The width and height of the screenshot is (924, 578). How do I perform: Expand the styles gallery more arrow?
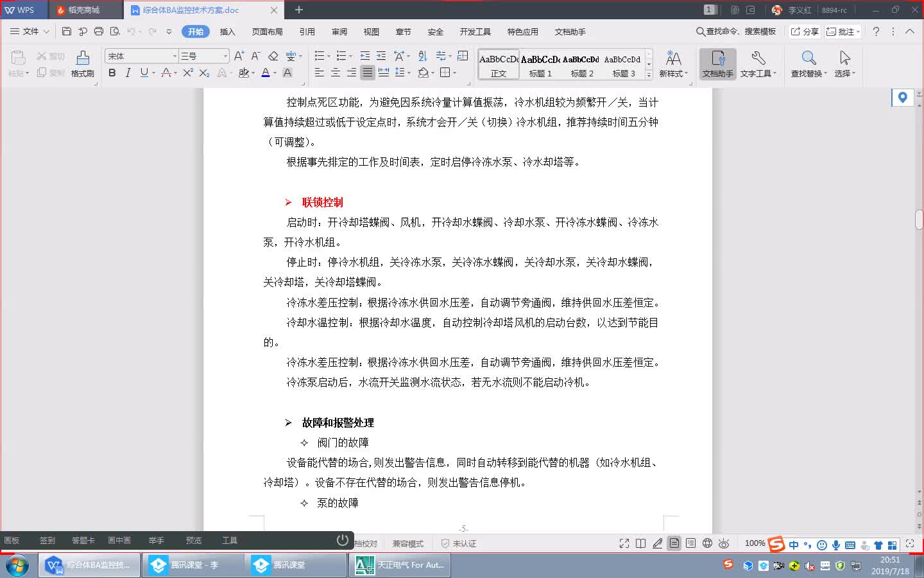click(649, 74)
